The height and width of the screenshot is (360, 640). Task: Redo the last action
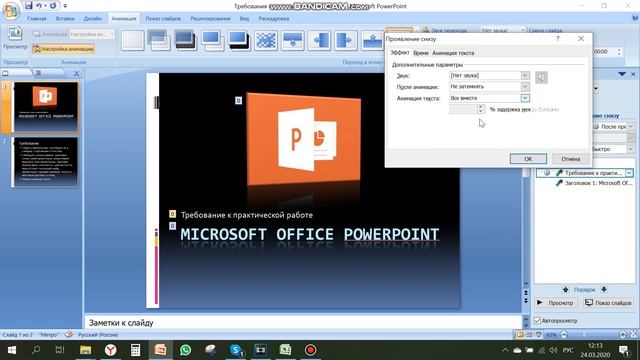(x=53, y=6)
